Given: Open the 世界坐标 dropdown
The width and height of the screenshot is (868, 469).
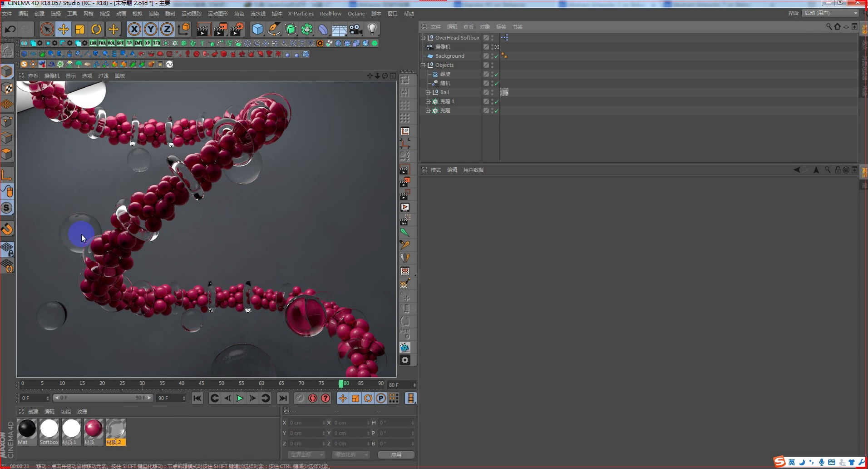Looking at the screenshot, I should point(306,454).
